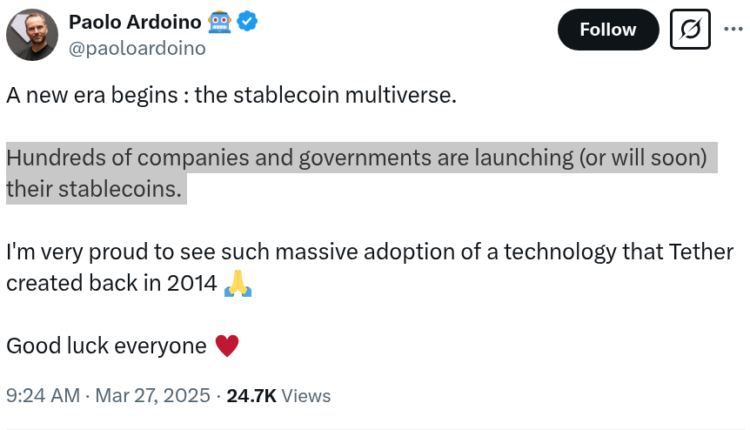750x430 pixels.
Task: Click the highlighted "their stablecoins." text
Action: [x=96, y=189]
